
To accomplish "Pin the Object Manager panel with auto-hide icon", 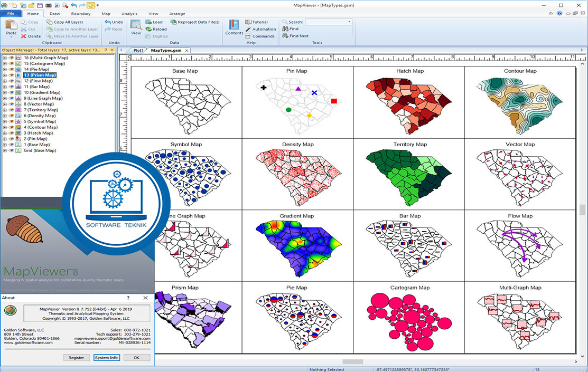I will [x=106, y=50].
